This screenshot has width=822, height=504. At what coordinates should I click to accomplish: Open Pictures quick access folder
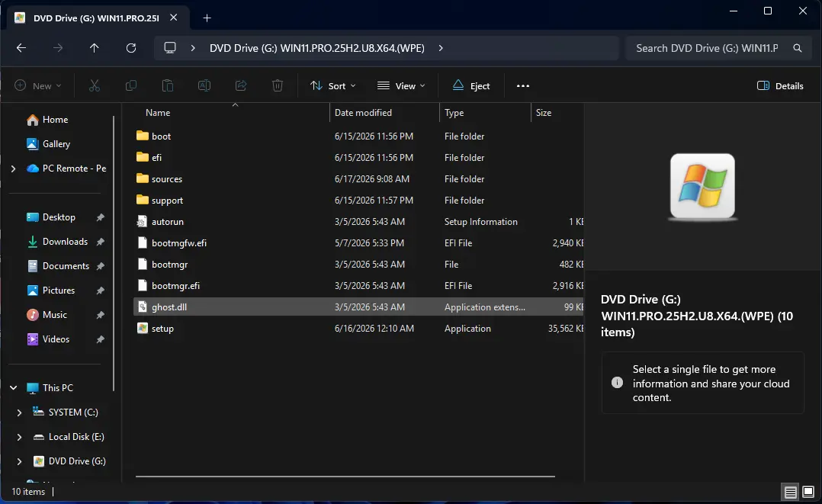pos(58,290)
